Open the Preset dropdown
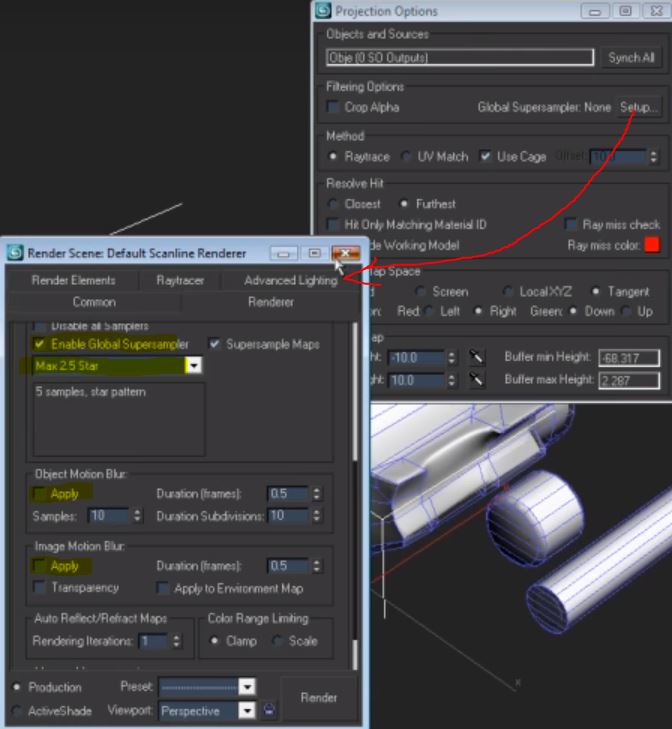 [246, 687]
